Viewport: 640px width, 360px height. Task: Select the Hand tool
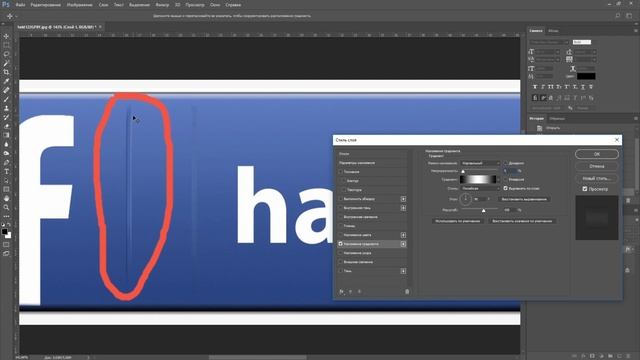pyautogui.click(x=6, y=198)
